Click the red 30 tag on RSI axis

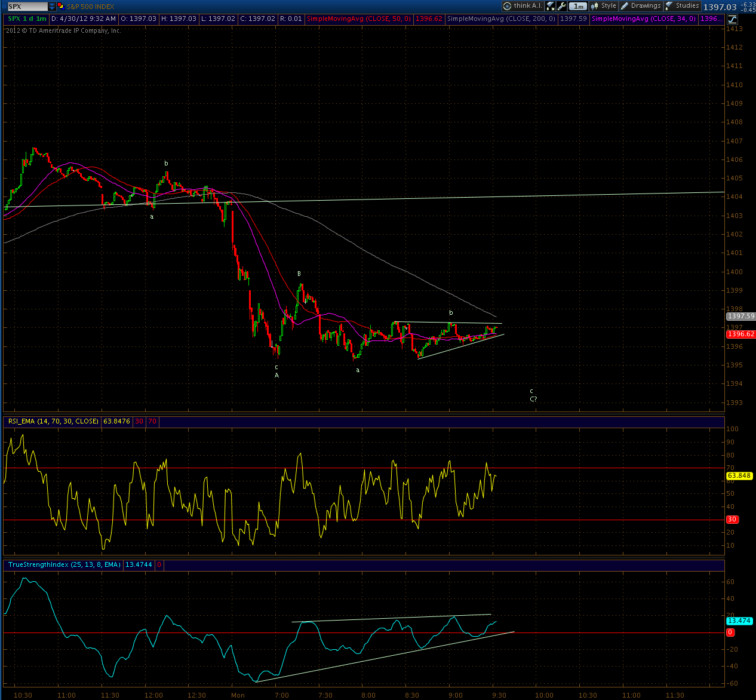coord(732,520)
